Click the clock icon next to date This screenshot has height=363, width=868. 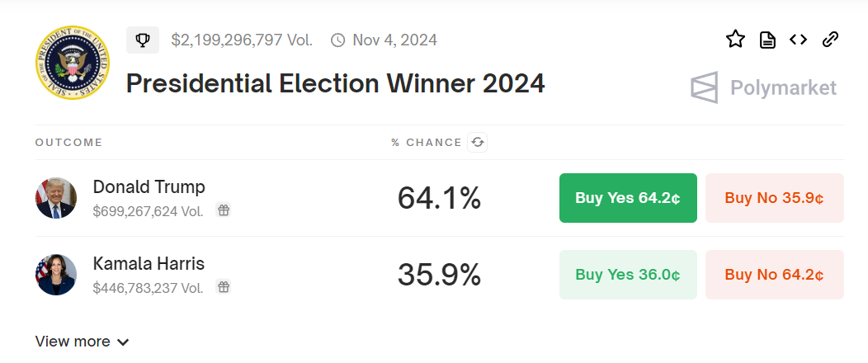(x=337, y=40)
